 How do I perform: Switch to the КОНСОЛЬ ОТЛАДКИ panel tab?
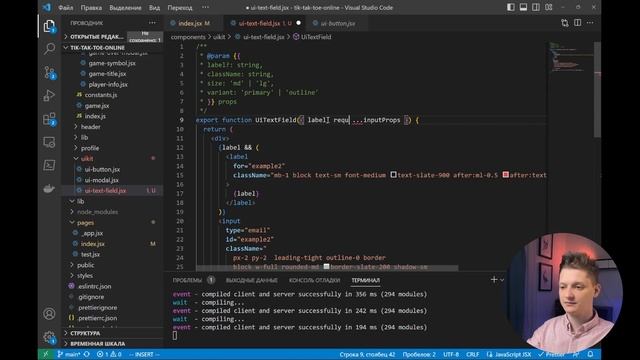tap(314, 280)
